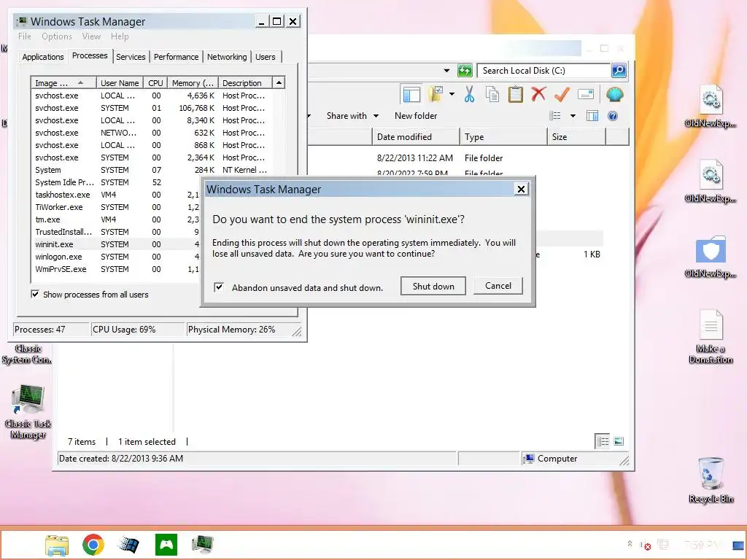Select the WmiPrvSE.exe process row
747x560 pixels.
(117, 269)
